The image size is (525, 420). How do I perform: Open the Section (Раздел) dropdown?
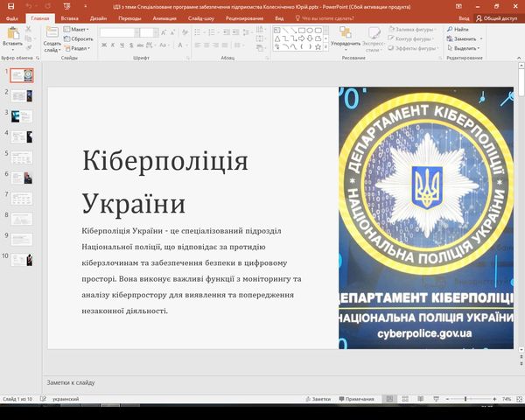click(x=80, y=48)
